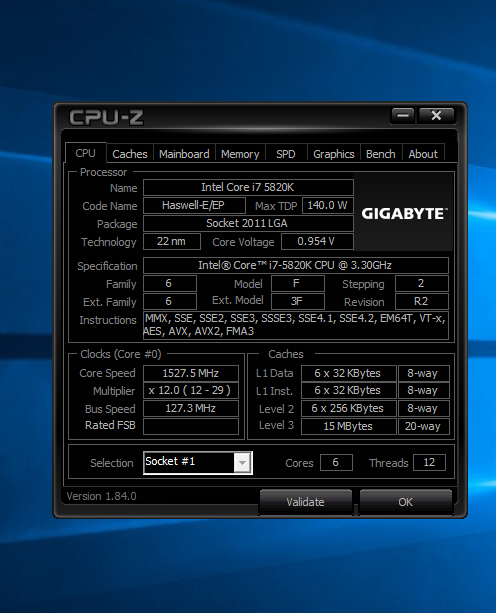Select the Memory tab

tap(240, 154)
